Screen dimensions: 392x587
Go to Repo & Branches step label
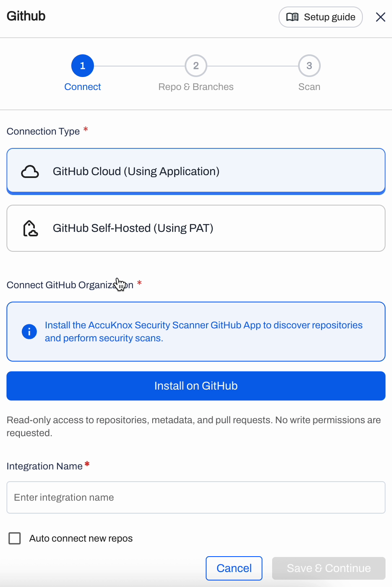click(x=196, y=87)
